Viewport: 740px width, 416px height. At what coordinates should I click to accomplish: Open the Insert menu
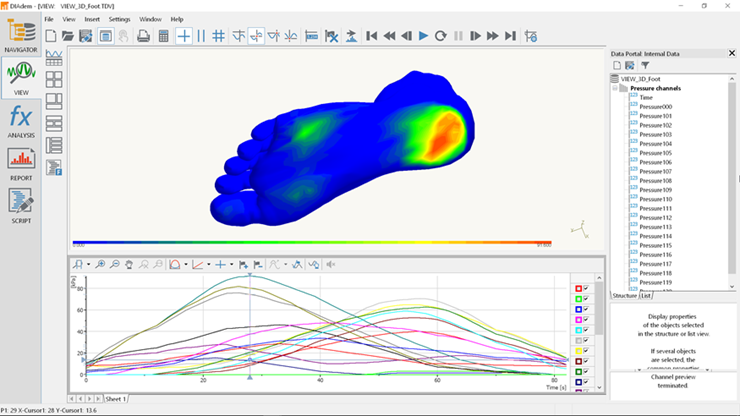(92, 19)
